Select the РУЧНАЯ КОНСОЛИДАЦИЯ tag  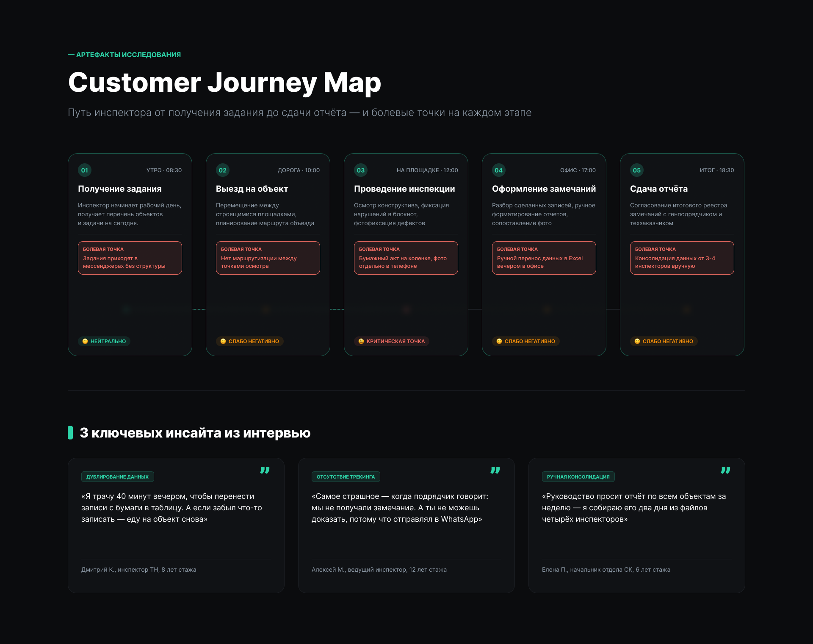pos(578,477)
